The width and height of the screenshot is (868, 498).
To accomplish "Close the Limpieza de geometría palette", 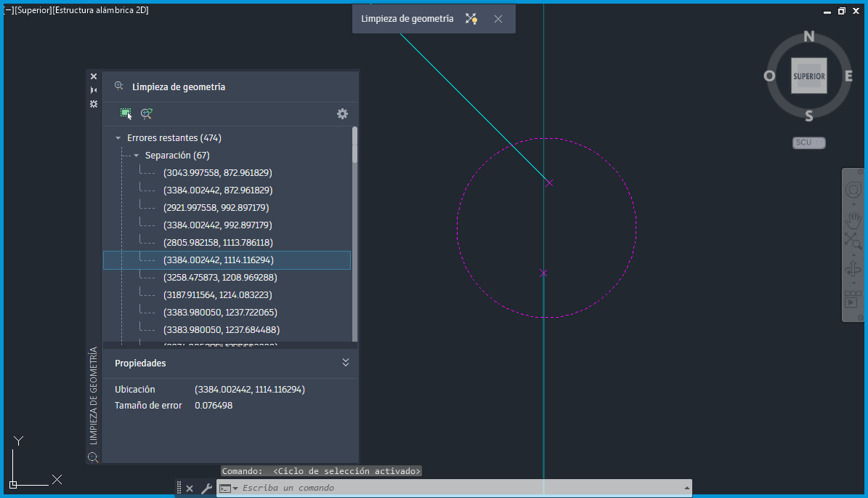I will point(94,76).
